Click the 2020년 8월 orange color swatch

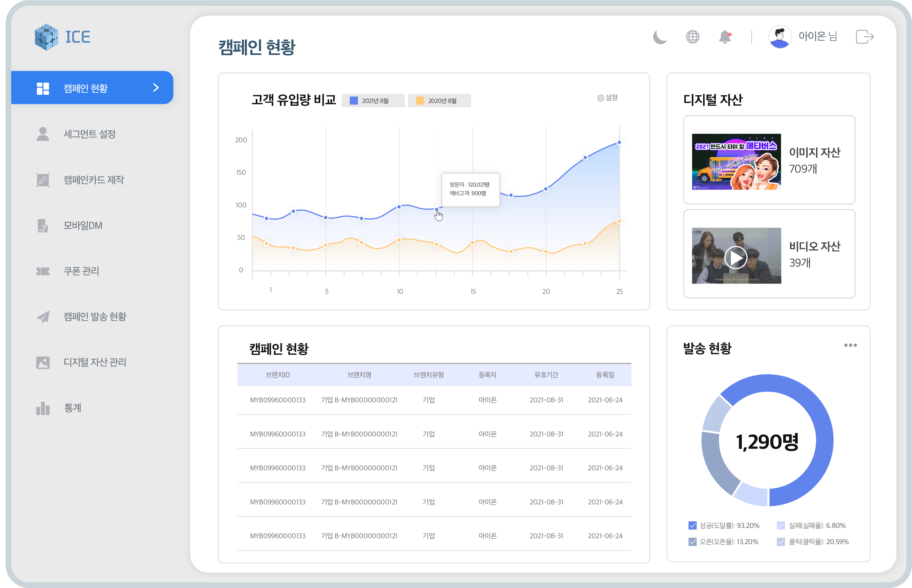(x=420, y=101)
